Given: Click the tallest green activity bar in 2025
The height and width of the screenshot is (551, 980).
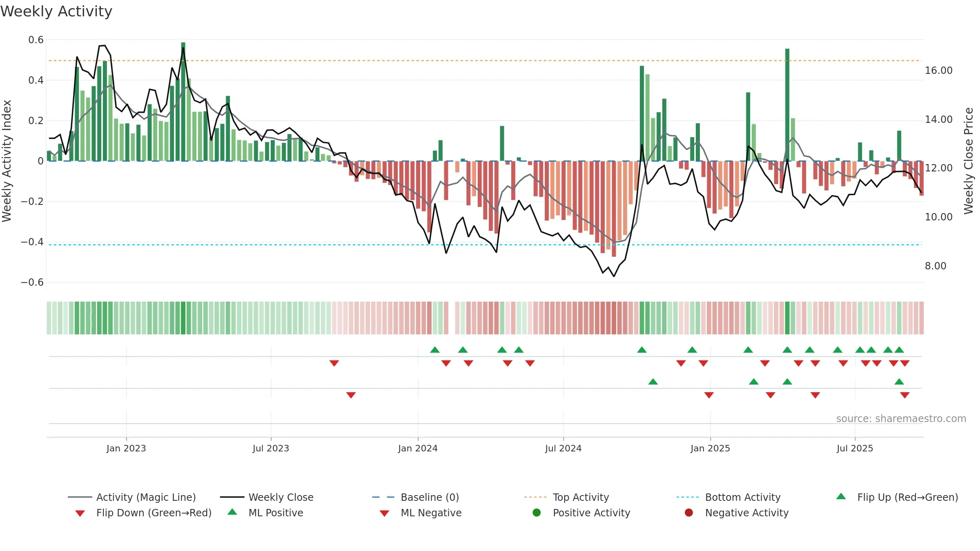Looking at the screenshot, I should tap(787, 105).
